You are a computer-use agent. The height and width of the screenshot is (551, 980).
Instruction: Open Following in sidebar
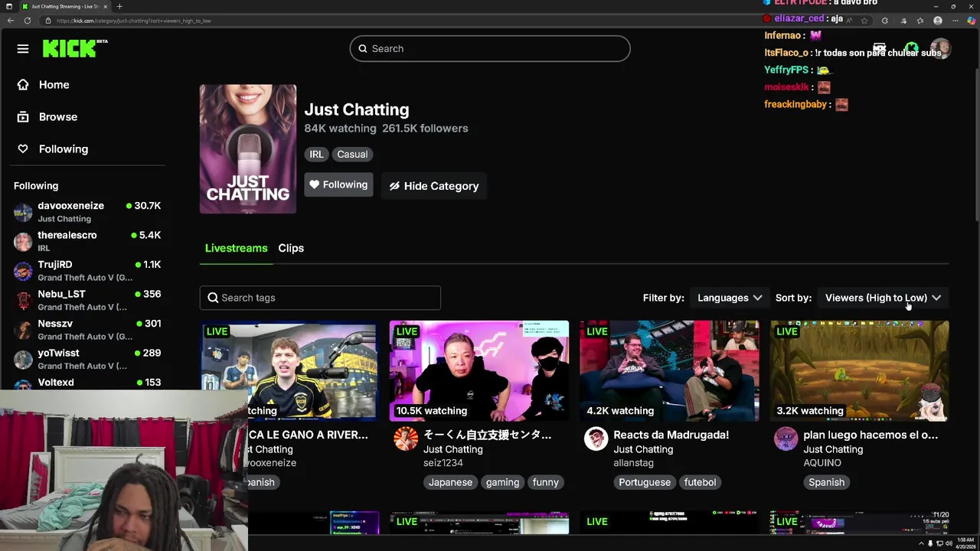(63, 149)
